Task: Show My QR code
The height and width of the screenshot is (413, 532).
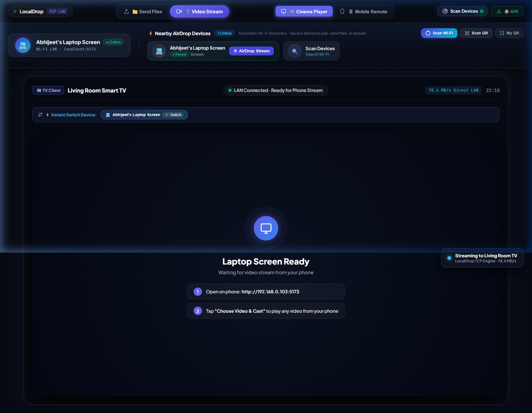Action: 509,33
